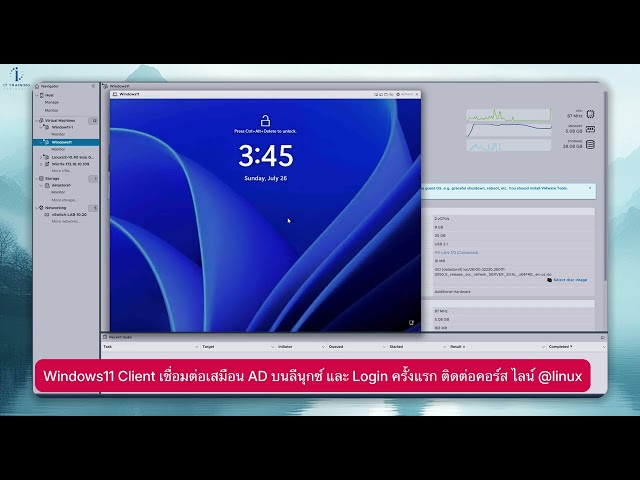Image resolution: width=640 pixels, height=480 pixels.
Task: Open the Task column dropdown
Action: pyautogui.click(x=196, y=347)
